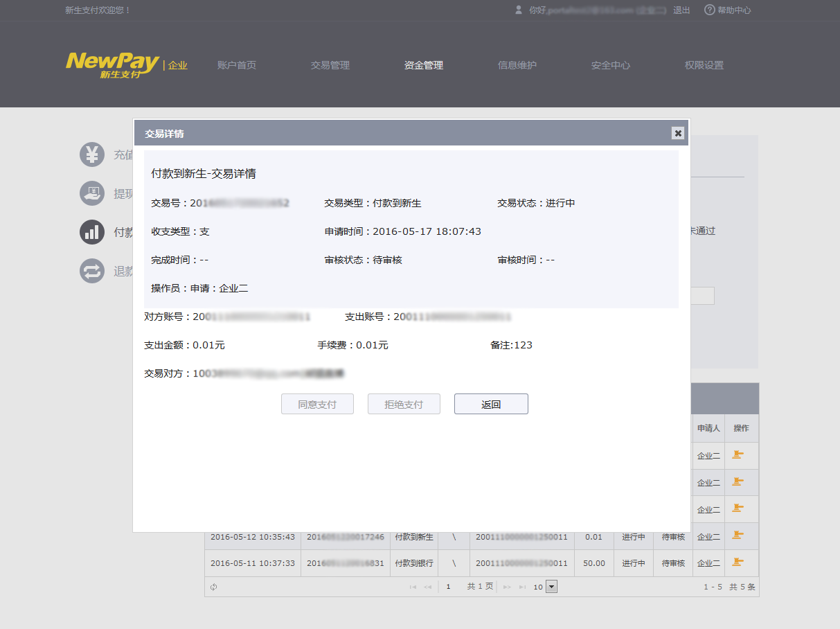Click gavel icon in 2016-05-12 row
The height and width of the screenshot is (629, 840).
pos(738,535)
